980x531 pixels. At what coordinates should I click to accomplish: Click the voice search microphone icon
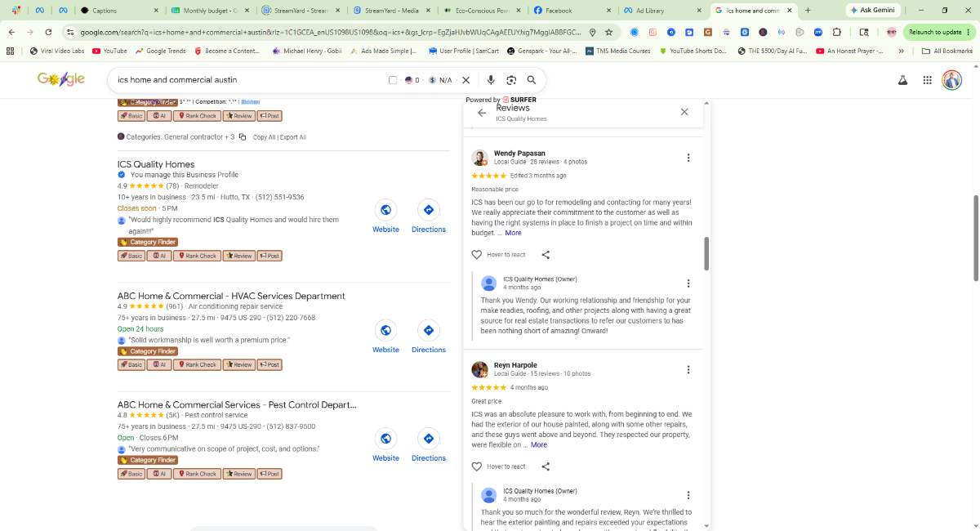491,80
